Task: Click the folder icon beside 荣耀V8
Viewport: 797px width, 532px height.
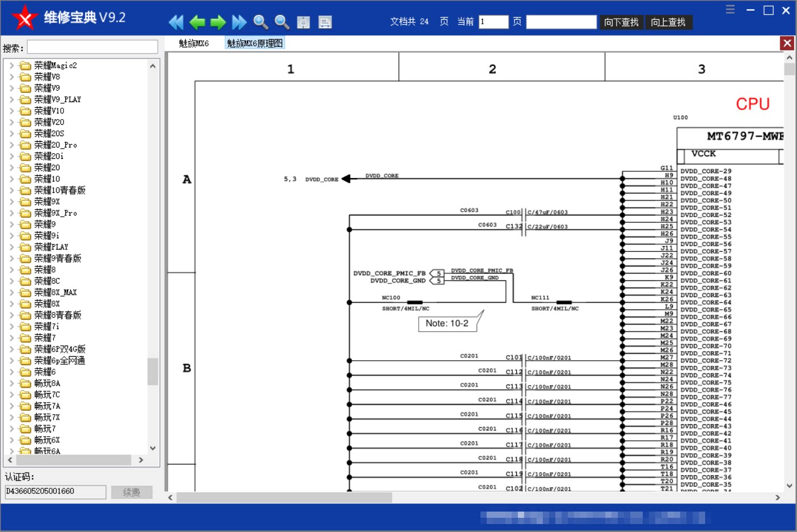Action: coord(26,77)
